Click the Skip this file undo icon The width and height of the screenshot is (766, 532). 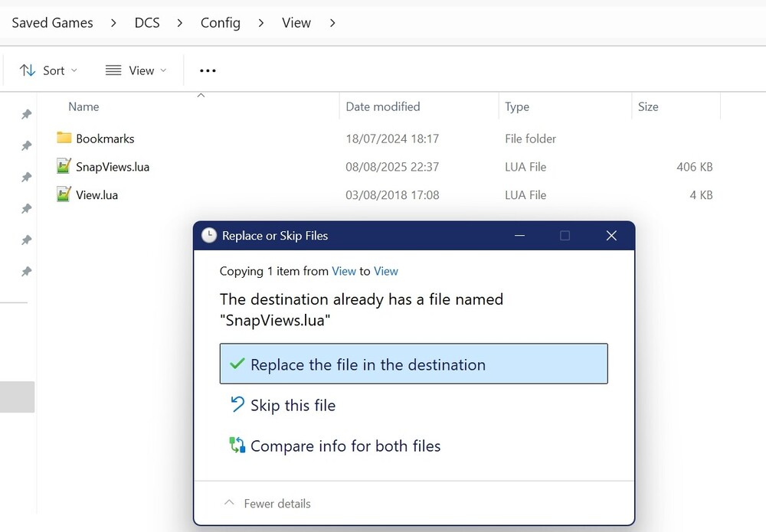(237, 405)
